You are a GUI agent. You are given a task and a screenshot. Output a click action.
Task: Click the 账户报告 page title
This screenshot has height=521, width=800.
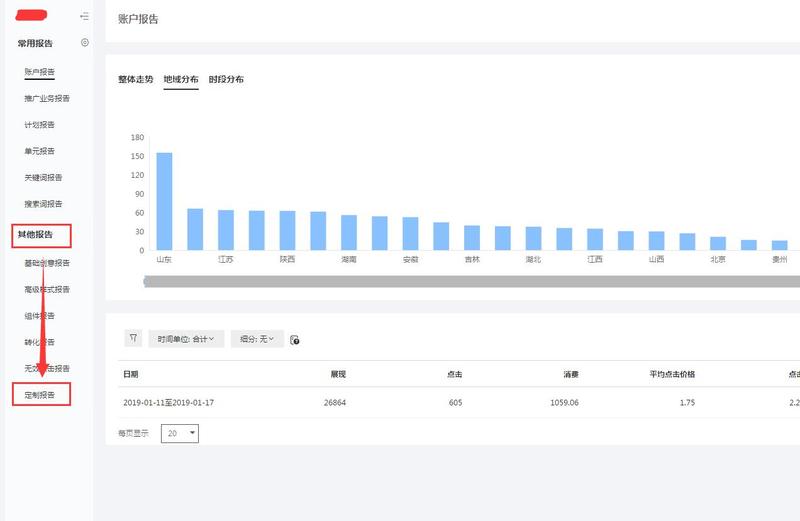coord(138,19)
